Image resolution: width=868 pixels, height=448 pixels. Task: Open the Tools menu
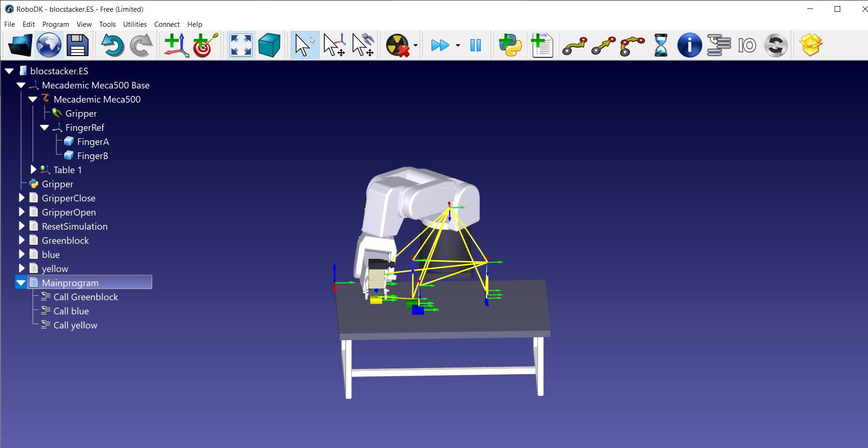pos(107,24)
